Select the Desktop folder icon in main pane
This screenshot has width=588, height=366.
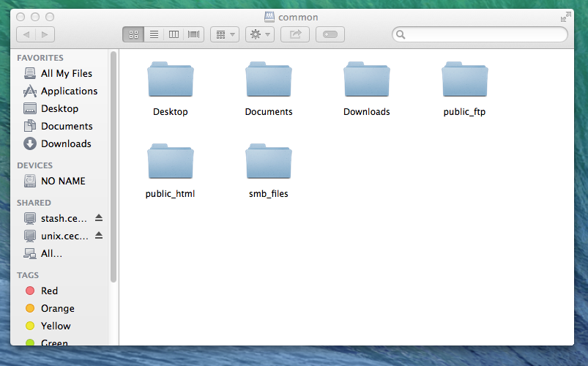point(171,79)
